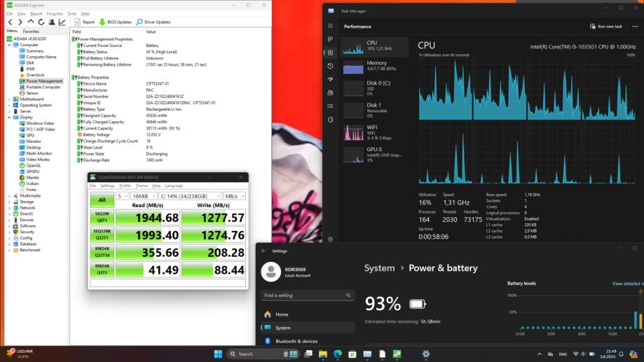The width and height of the screenshot is (644, 362).
Task: Open Task Manager Startup apps icon
Action: (330, 79)
